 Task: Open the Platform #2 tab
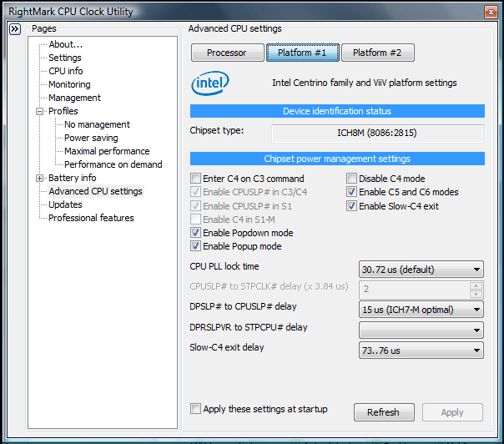(378, 53)
